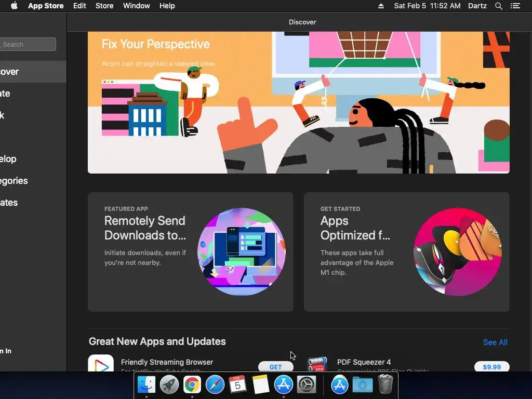Open Friendly Streaming Browser app icon

point(101,363)
